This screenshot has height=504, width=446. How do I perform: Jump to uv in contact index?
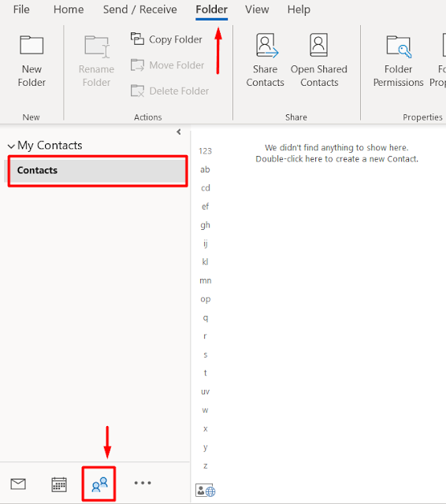(x=205, y=392)
